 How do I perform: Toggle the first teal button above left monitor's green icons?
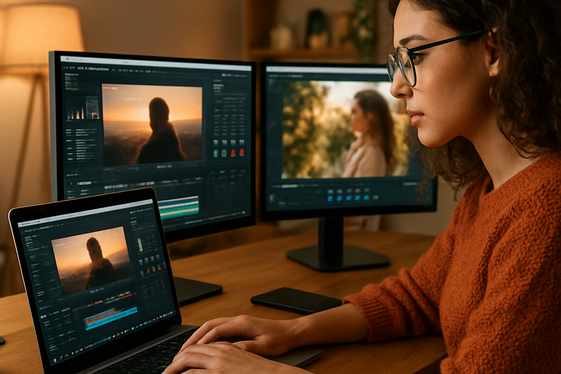tap(216, 143)
